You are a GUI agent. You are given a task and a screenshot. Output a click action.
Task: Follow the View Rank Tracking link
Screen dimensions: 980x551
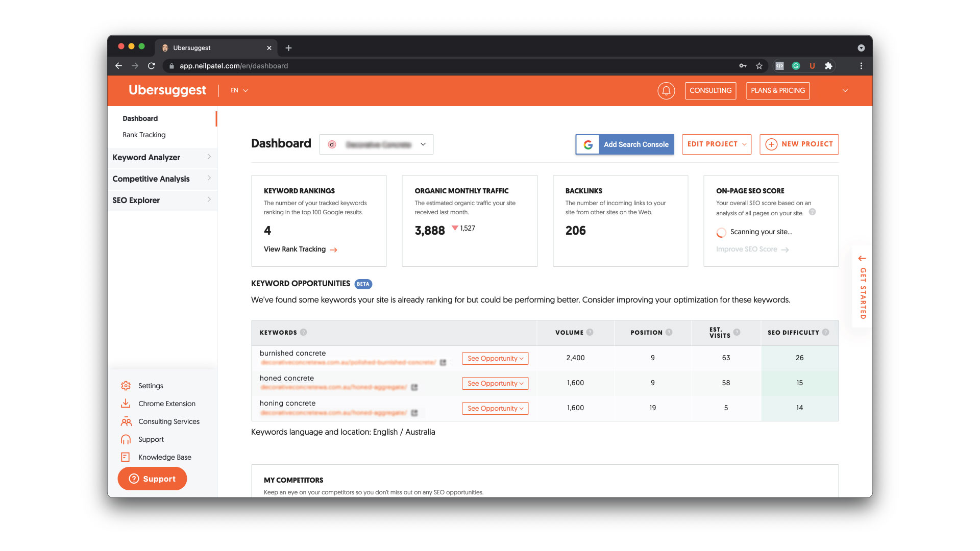click(301, 249)
